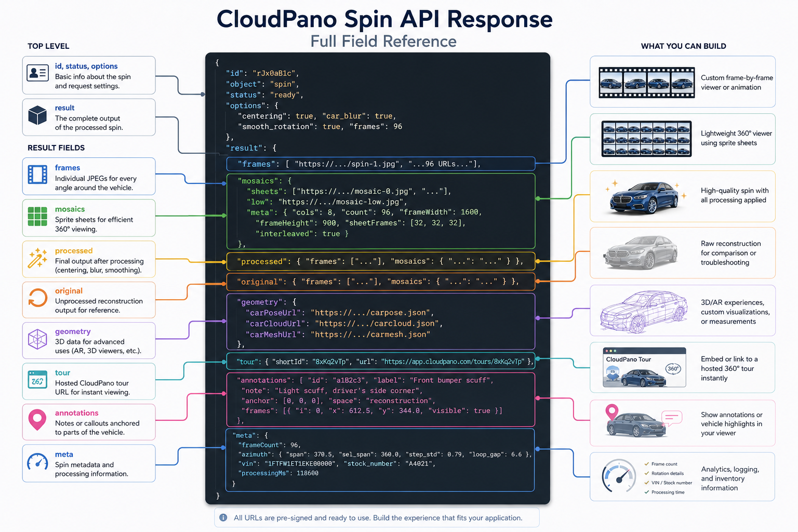The width and height of the screenshot is (798, 532).
Task: Click the "Full Field Reference" subtitle
Action: point(383,42)
